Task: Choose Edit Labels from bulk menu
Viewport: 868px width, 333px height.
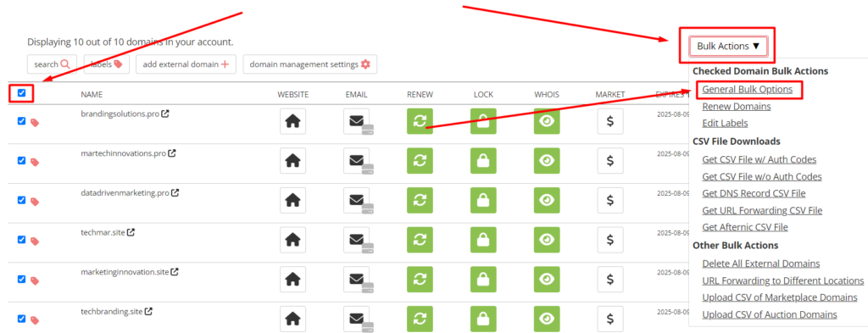Action: [726, 124]
